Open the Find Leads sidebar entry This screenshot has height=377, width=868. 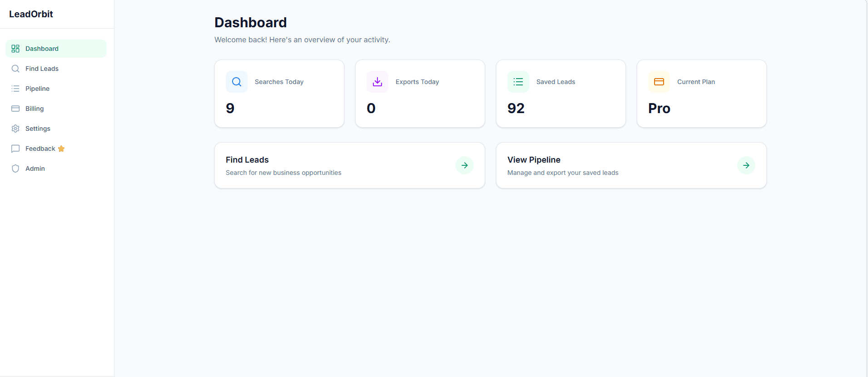click(x=42, y=69)
